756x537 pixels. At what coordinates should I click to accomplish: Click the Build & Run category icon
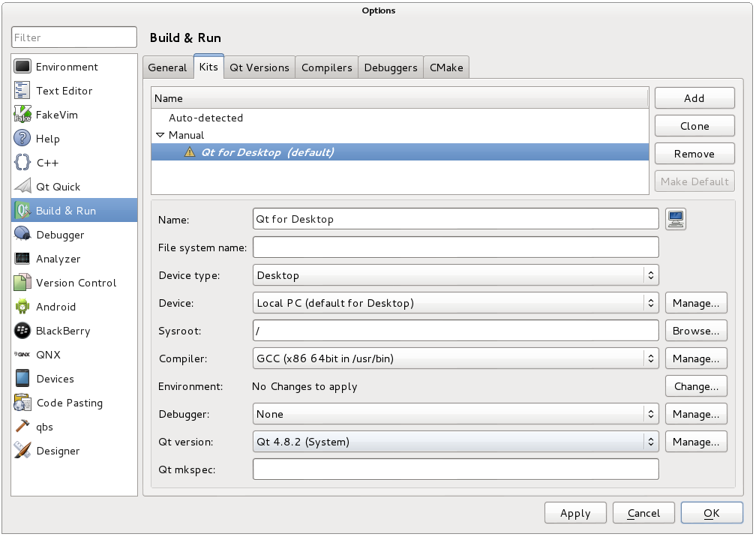pyautogui.click(x=22, y=211)
